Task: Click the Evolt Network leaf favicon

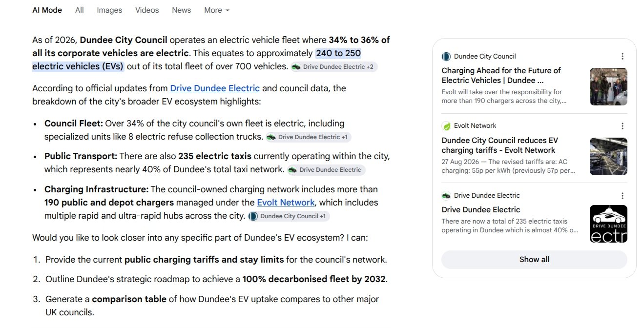Action: (446, 126)
